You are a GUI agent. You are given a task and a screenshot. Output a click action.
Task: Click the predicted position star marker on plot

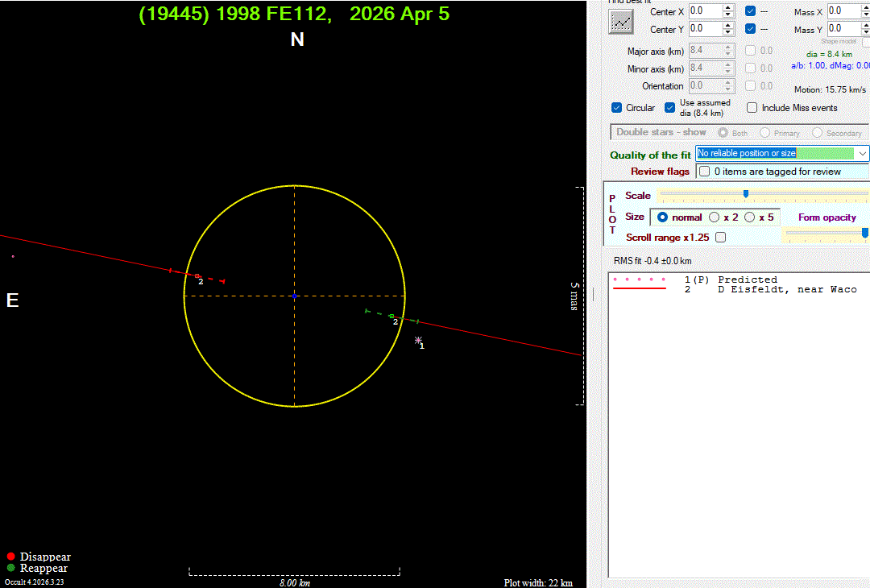pyautogui.click(x=418, y=341)
